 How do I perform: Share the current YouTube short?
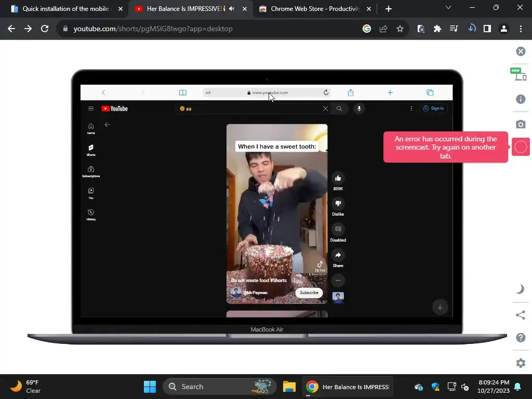point(338,255)
